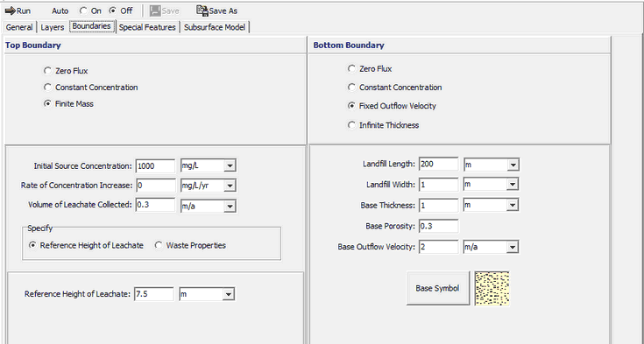644x344 pixels.
Task: Open Initial Source Concentration units dropdown
Action: click(230, 165)
